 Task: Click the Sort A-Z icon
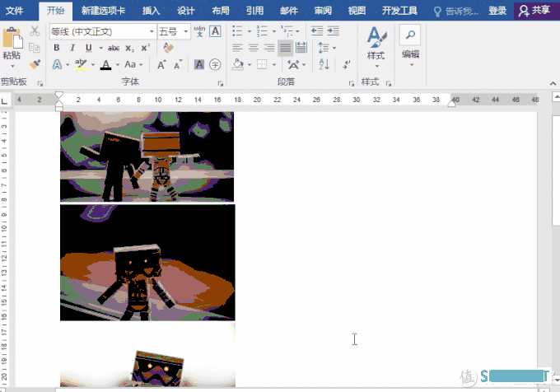pyautogui.click(x=324, y=64)
